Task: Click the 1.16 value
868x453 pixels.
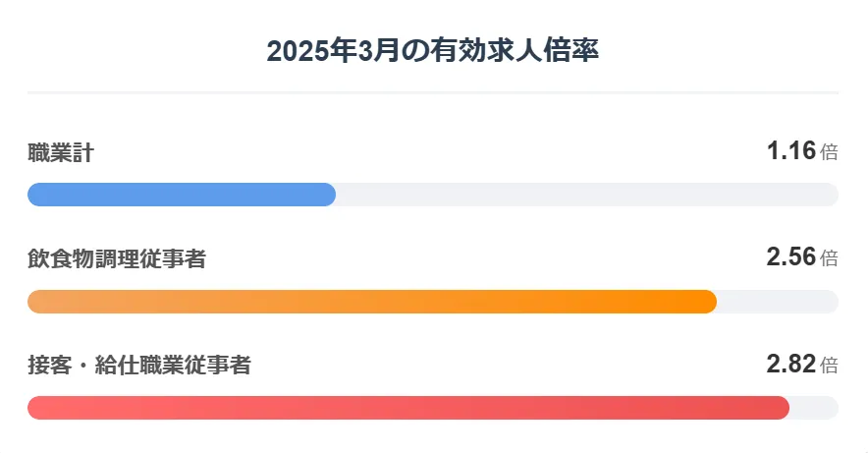Action: (x=791, y=150)
